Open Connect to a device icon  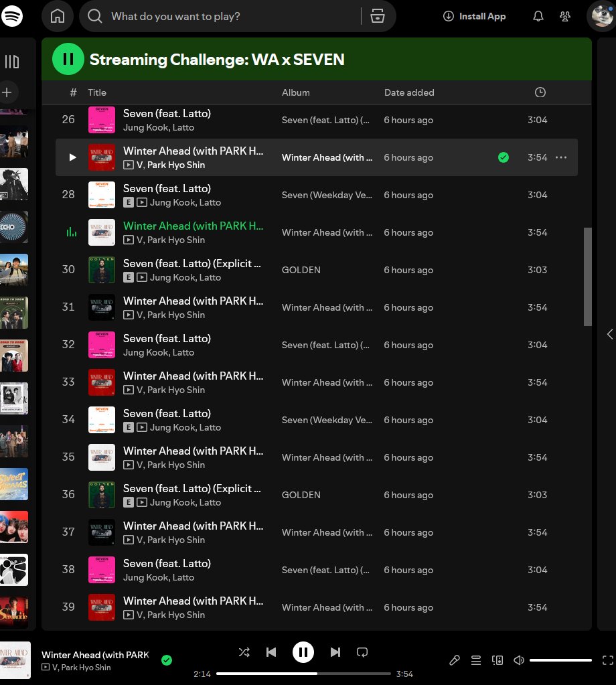tap(497, 660)
